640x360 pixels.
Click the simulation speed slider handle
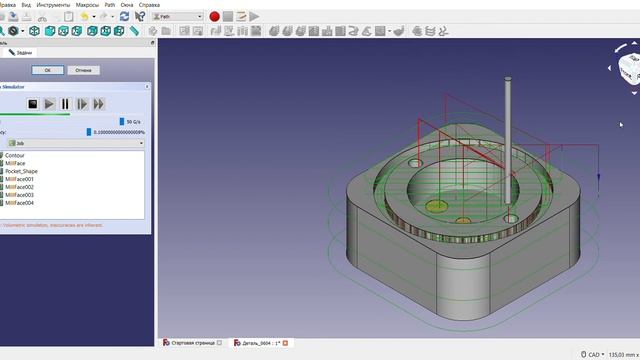122,122
